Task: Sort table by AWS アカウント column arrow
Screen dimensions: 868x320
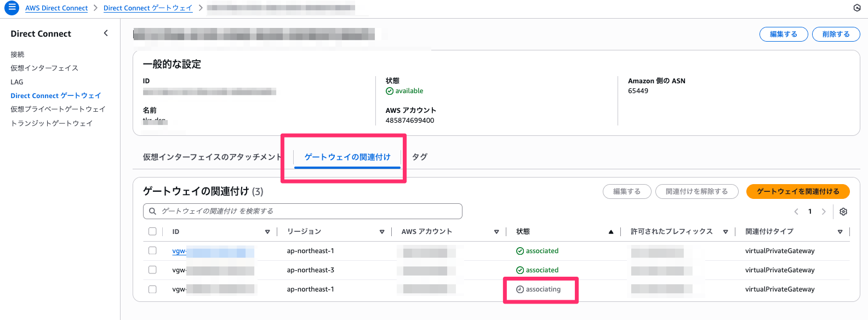Action: point(496,232)
